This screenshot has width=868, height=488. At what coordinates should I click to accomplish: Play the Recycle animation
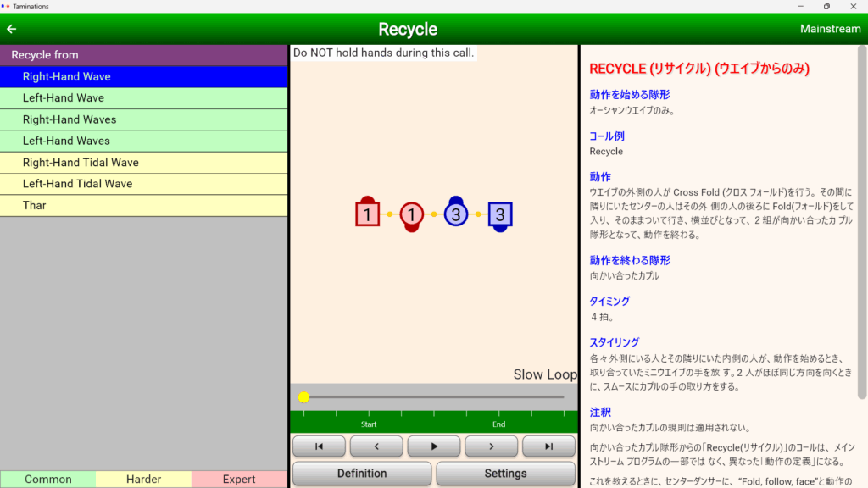coord(434,446)
